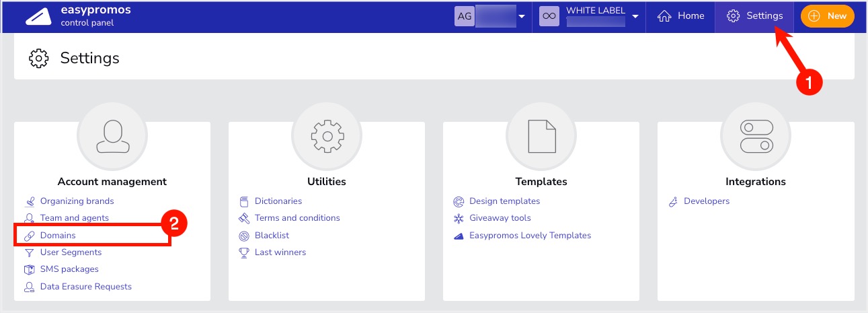The height and width of the screenshot is (313, 868).
Task: Open Design templates link
Action: (504, 201)
